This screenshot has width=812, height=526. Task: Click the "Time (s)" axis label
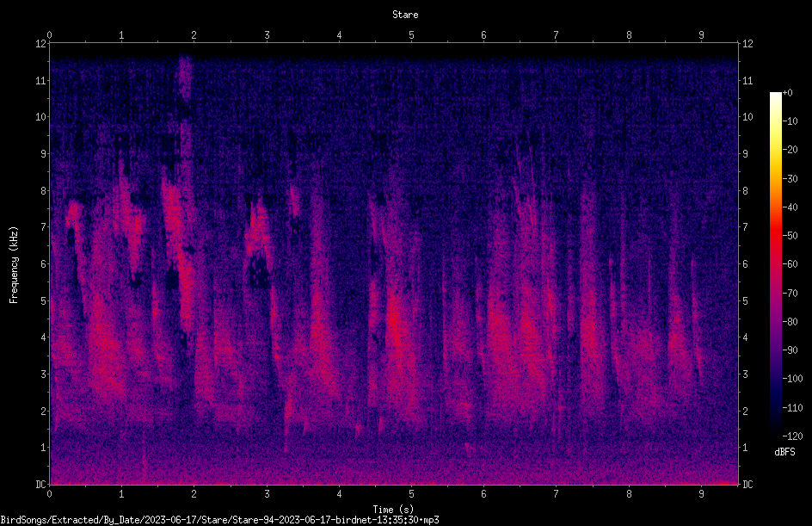(393, 509)
